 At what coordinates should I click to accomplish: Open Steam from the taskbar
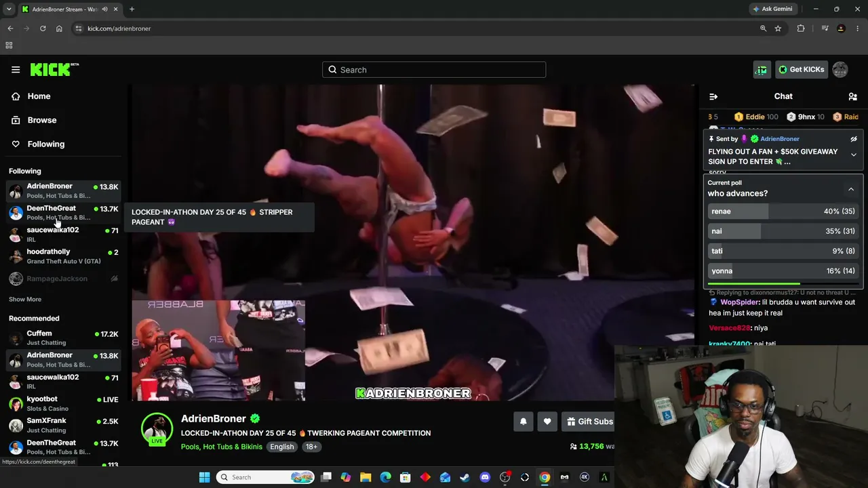point(465,477)
